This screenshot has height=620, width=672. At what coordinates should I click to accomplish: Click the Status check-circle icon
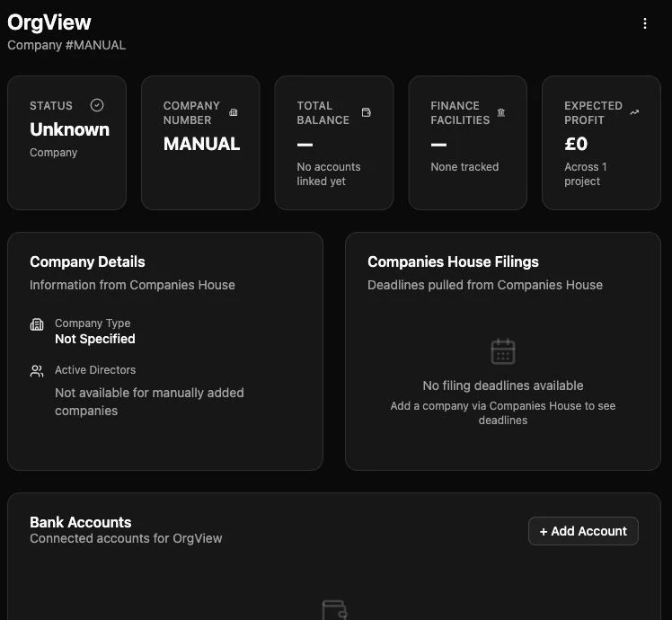click(x=97, y=105)
